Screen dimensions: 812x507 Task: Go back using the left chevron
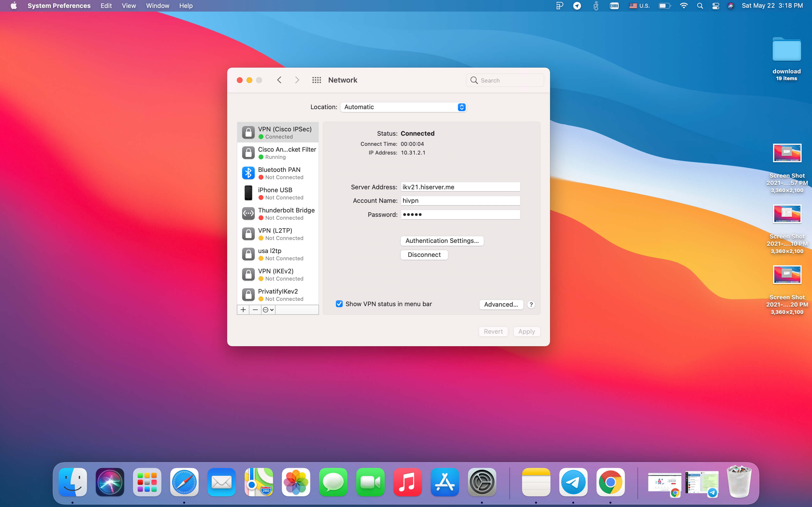coord(279,80)
